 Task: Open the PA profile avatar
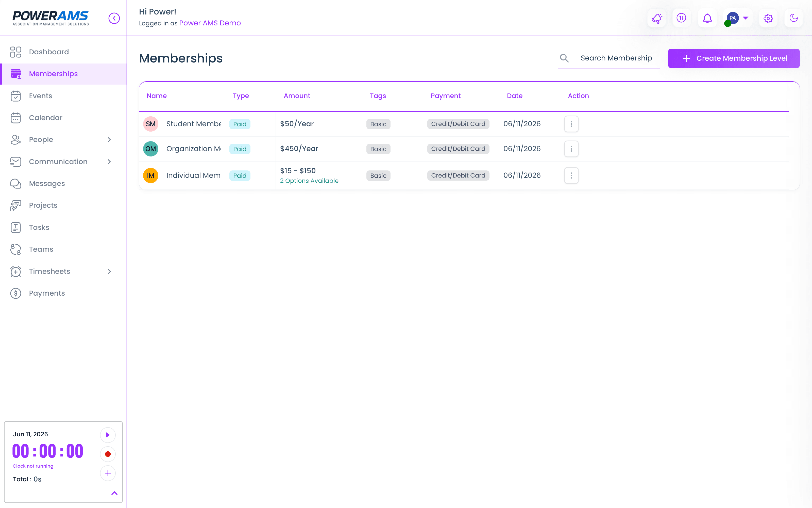pos(733,18)
